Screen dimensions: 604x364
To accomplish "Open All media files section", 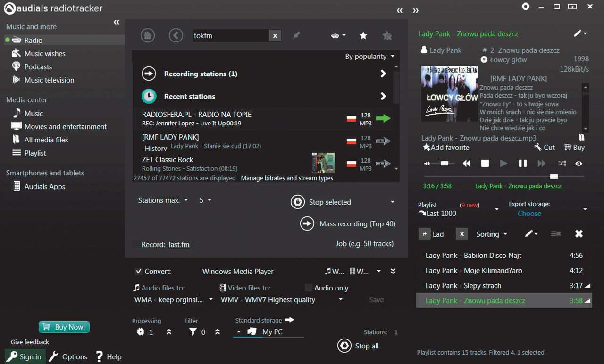I will pyautogui.click(x=46, y=140).
